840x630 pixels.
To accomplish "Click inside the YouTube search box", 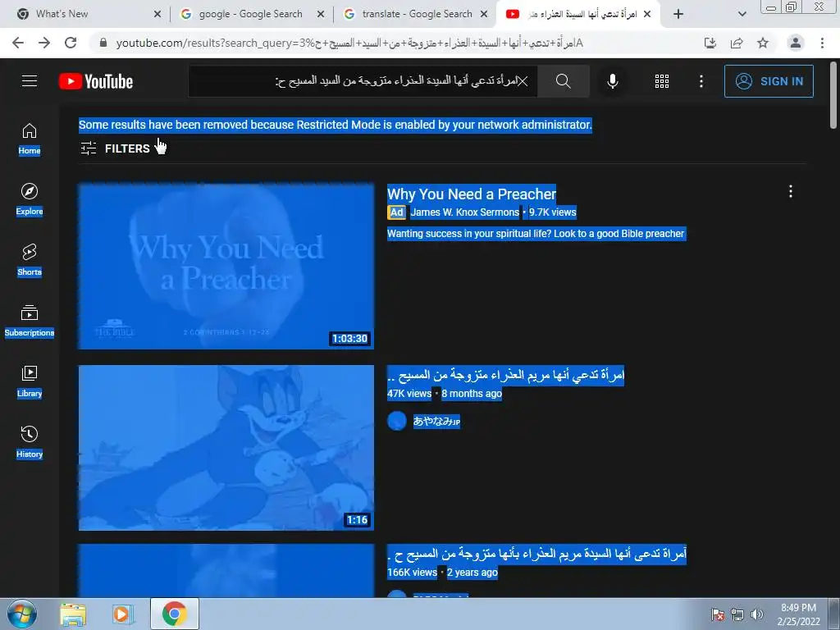I will tap(363, 81).
